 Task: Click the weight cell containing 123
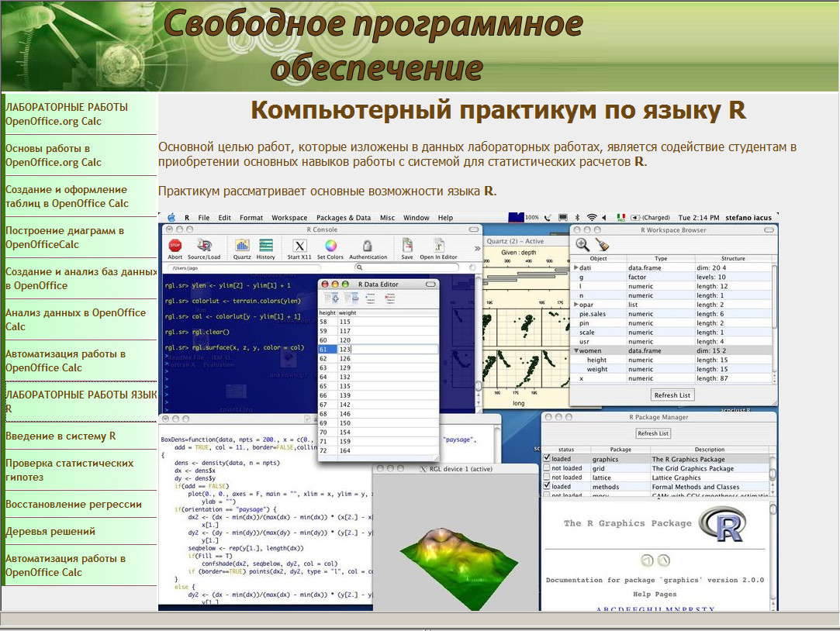tap(387, 349)
